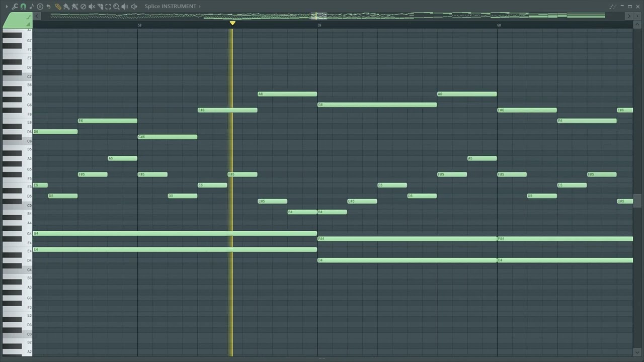The image size is (644, 362).
Task: Select the Slice tool
Action: (x=100, y=6)
